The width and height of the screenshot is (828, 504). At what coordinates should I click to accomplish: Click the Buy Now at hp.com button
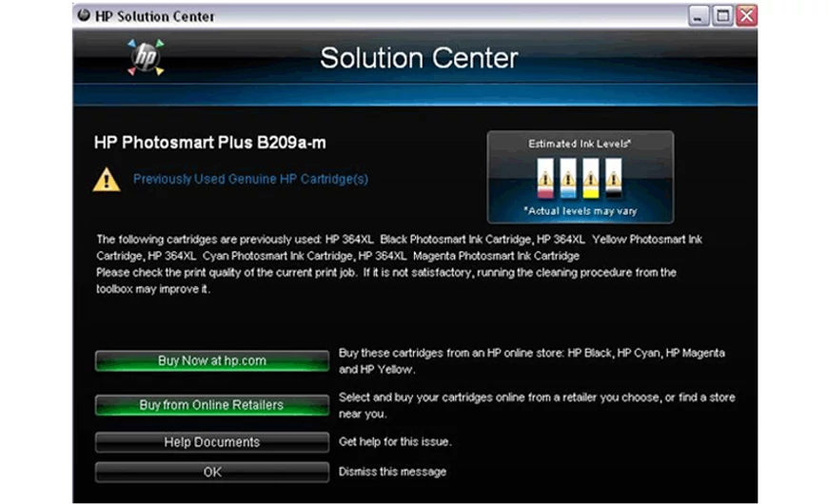tap(211, 361)
